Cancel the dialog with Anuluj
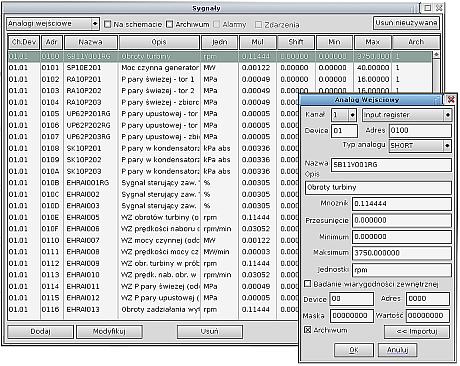The width and height of the screenshot is (460, 366). (x=397, y=350)
